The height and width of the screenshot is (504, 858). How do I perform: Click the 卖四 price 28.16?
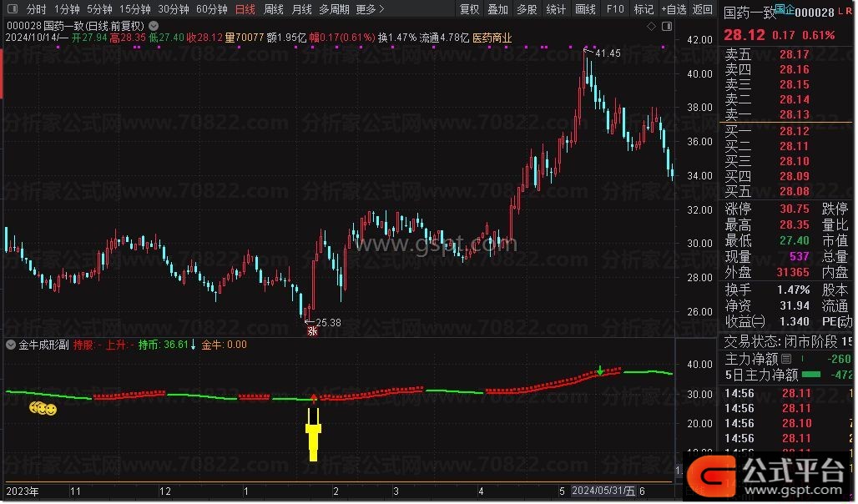click(794, 69)
